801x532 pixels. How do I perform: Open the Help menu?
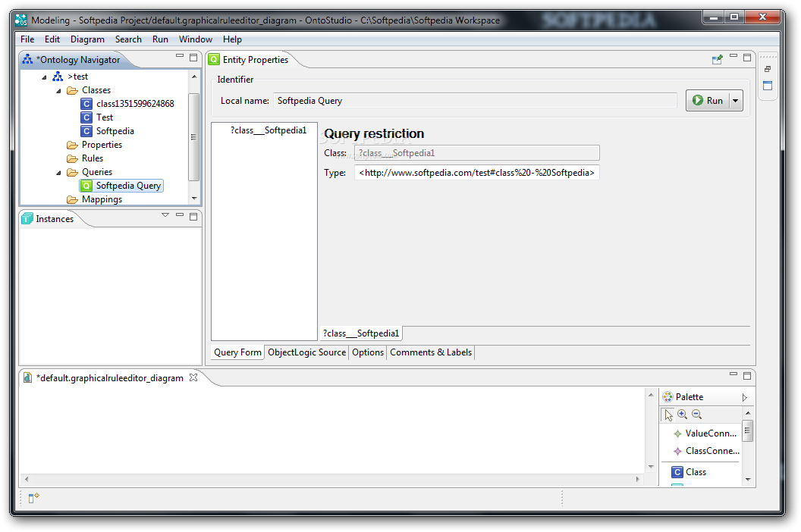[x=232, y=39]
